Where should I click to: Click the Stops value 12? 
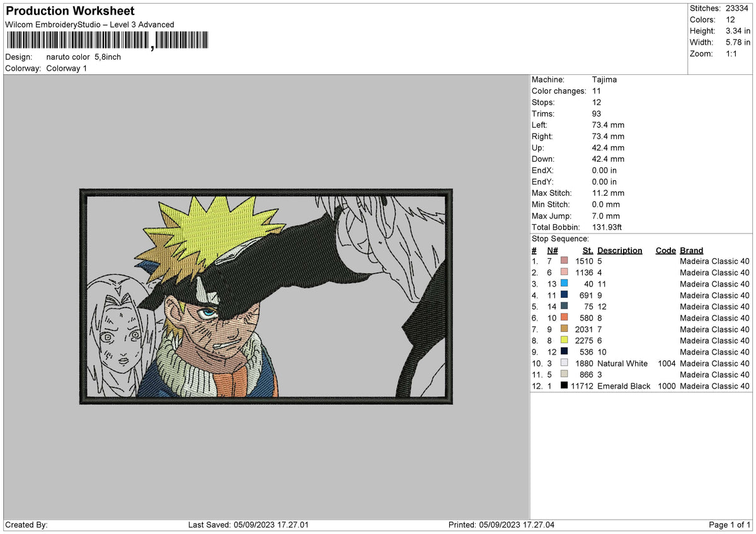(597, 102)
